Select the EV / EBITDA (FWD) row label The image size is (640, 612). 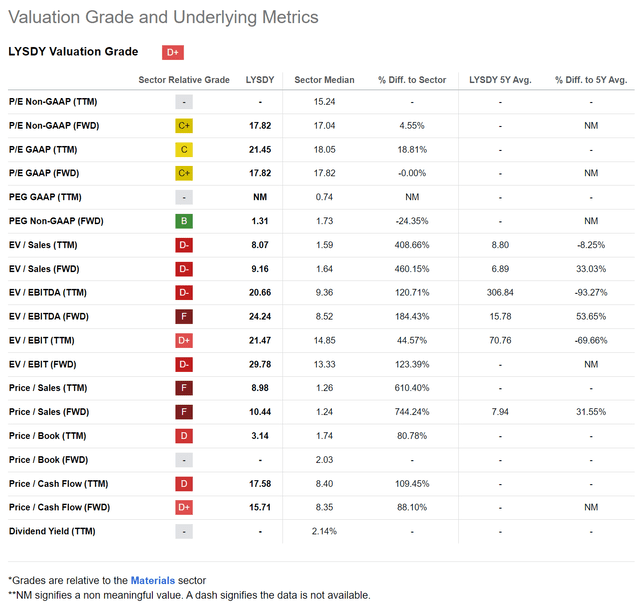point(49,316)
